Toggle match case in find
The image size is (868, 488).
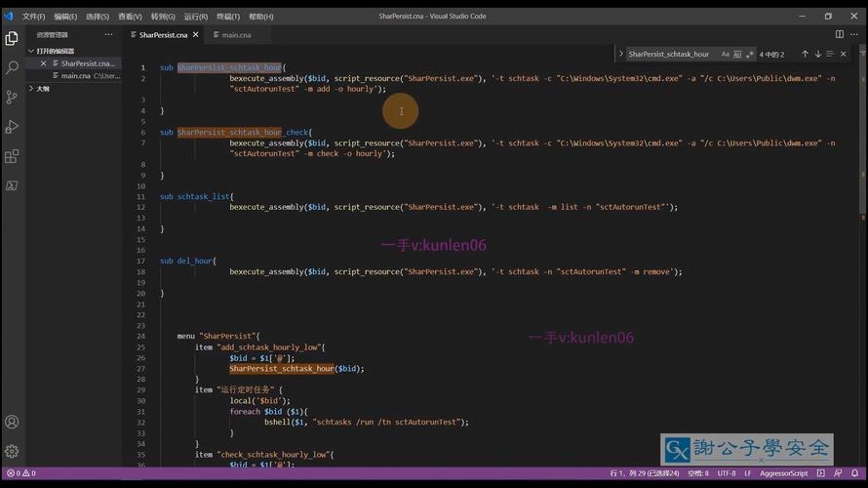click(726, 55)
